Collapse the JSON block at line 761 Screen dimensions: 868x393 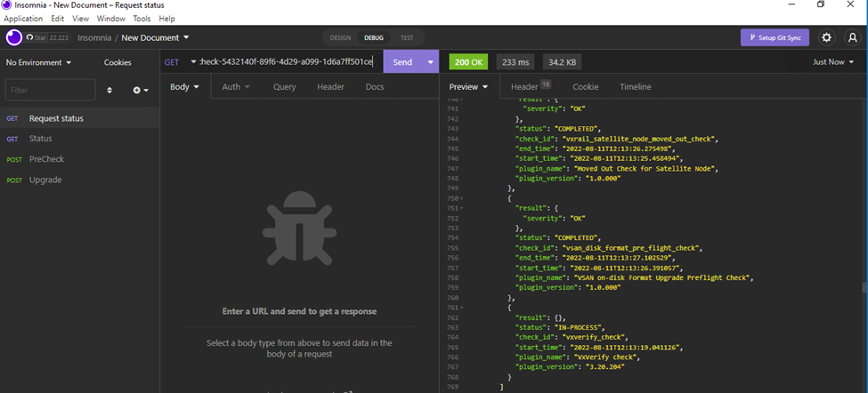pyautogui.click(x=462, y=308)
